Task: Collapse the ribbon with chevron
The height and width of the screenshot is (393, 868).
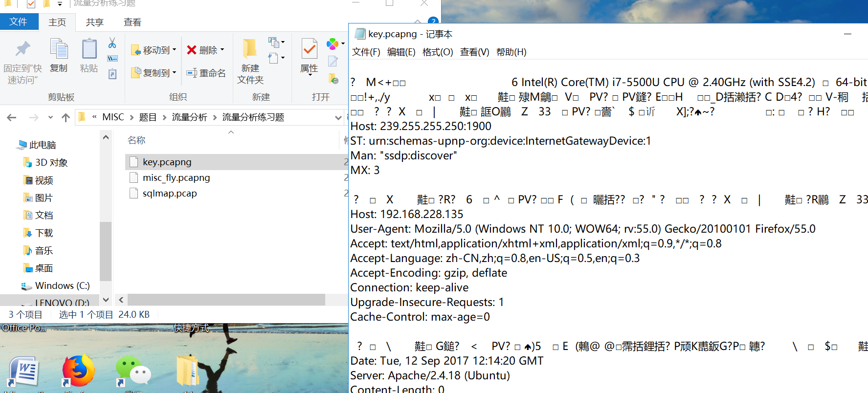Action: click(418, 21)
